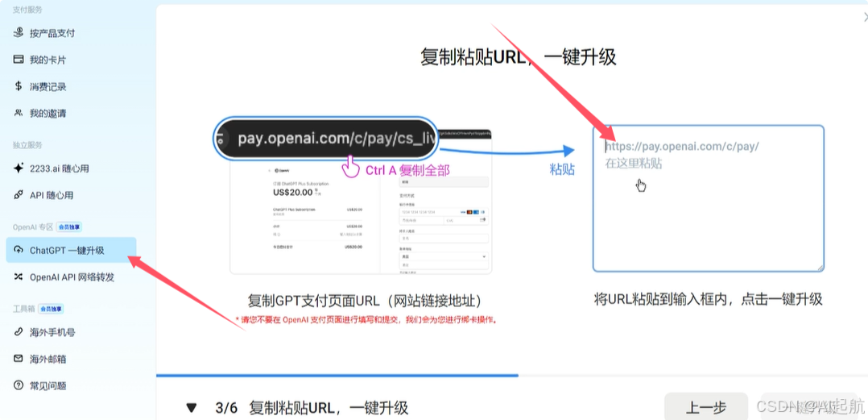Click the dollar icon beside 消费记录
This screenshot has width=868, height=420.
19,86
